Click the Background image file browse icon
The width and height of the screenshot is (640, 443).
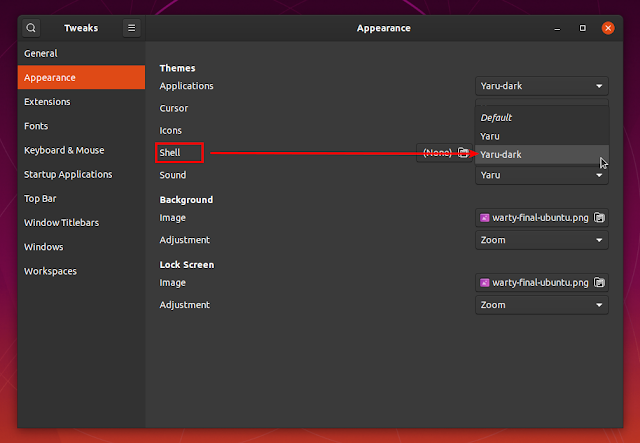point(599,218)
